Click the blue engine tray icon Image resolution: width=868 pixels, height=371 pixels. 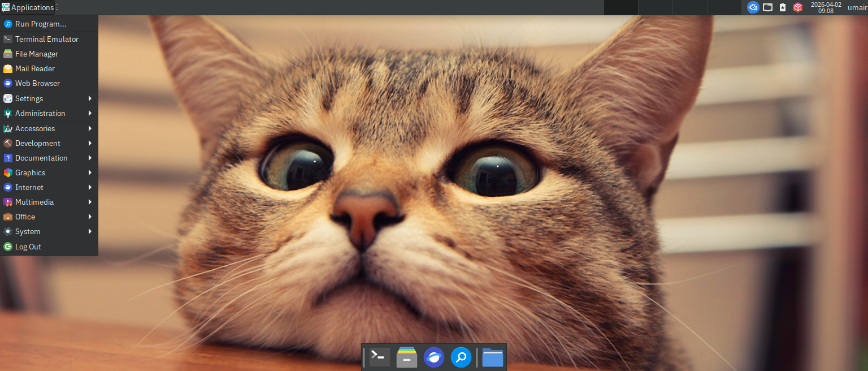coord(753,7)
